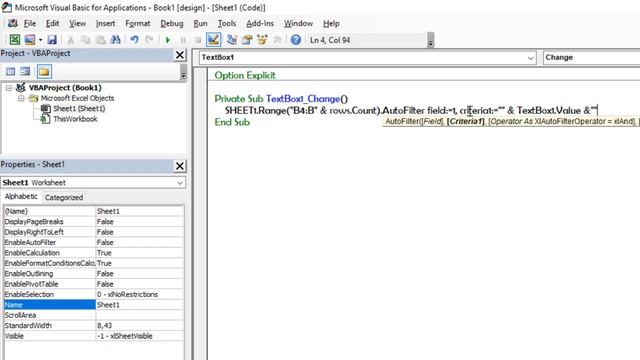Screen dimensions: 640x360
Task: Open the TextBox1 object dropdown in code window
Action: 530,58
